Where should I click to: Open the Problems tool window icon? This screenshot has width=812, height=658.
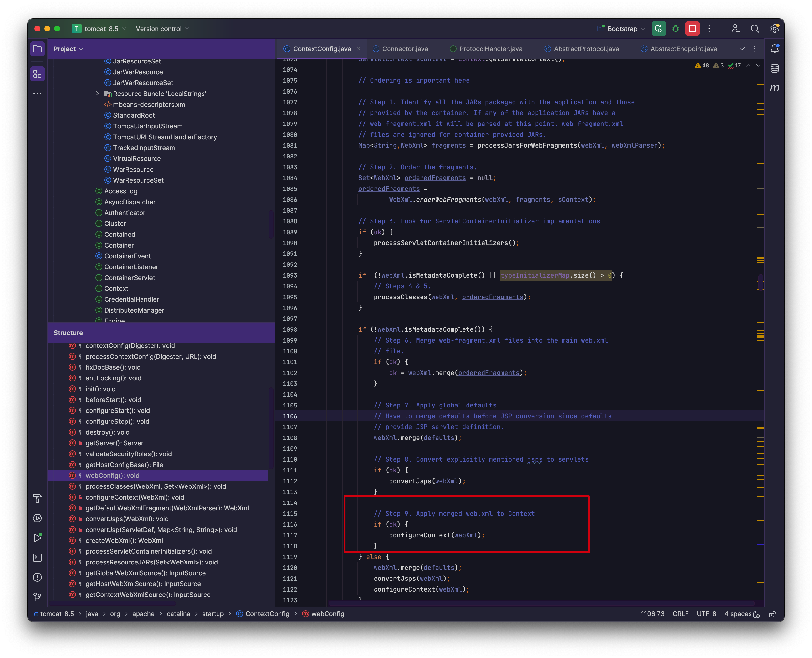[x=37, y=577]
